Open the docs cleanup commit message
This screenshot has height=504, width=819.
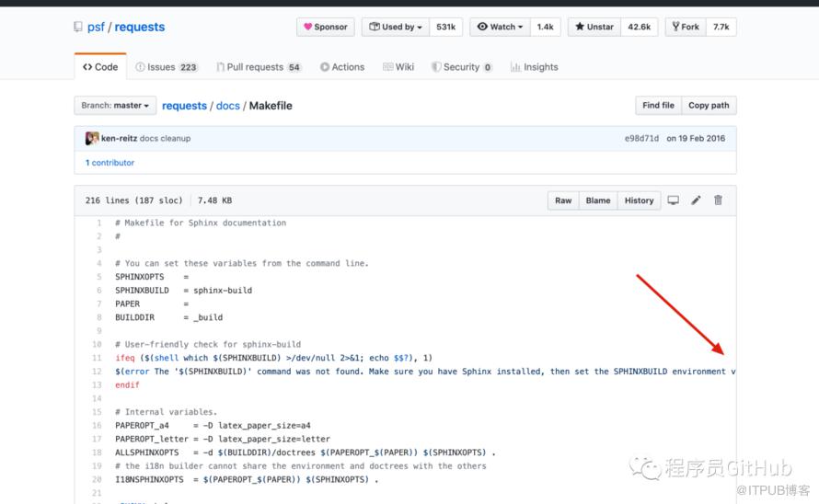165,138
